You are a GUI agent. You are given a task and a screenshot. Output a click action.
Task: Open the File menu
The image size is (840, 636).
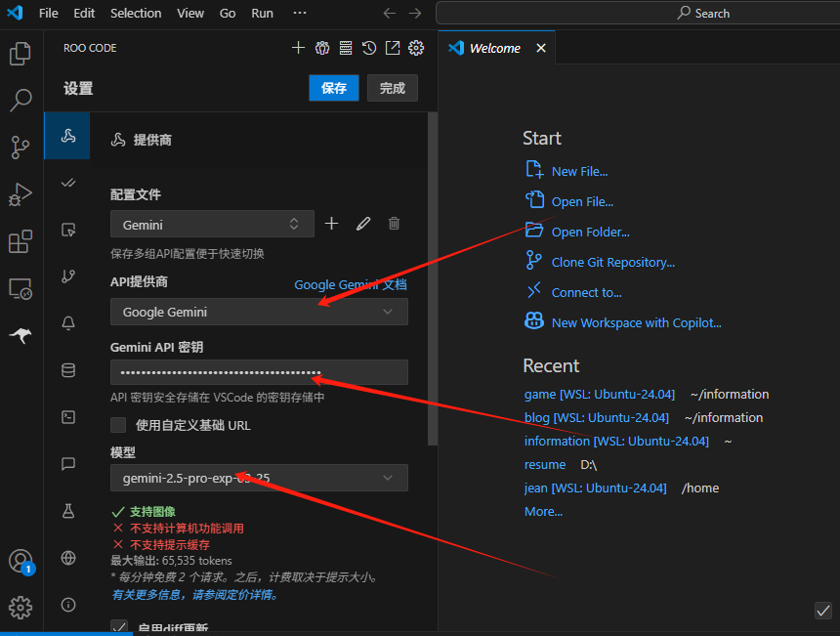click(48, 14)
